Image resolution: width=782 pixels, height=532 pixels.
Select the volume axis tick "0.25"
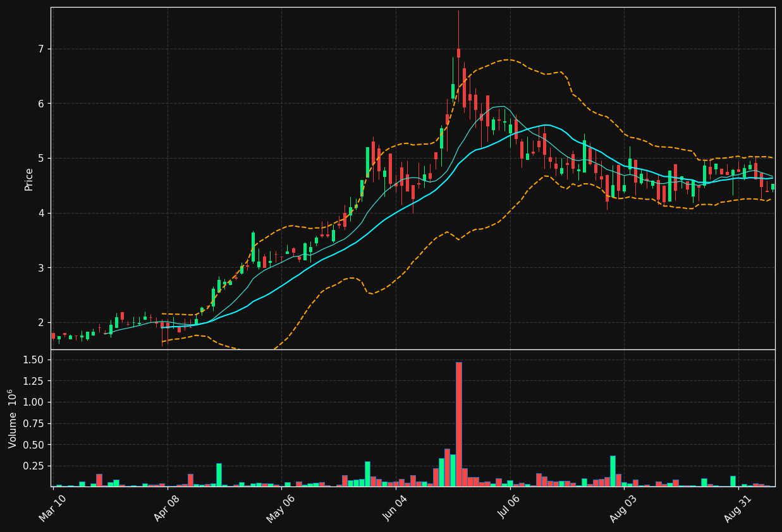34,466
